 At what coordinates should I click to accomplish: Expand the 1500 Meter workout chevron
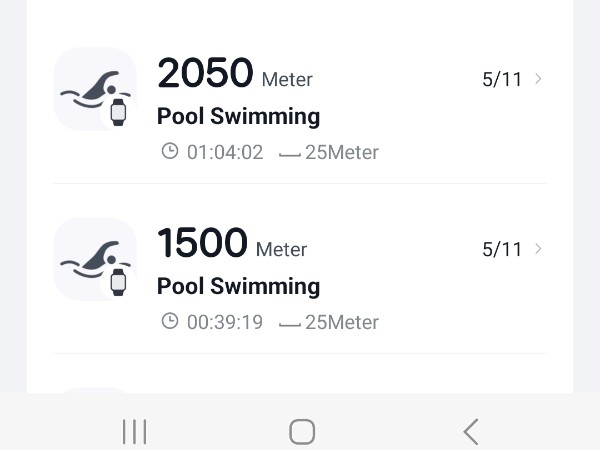click(x=539, y=249)
